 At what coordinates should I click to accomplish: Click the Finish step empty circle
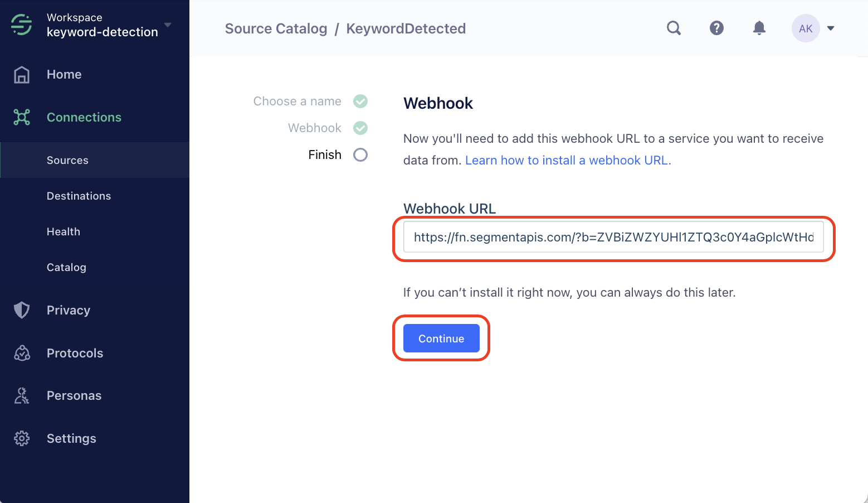pos(360,154)
